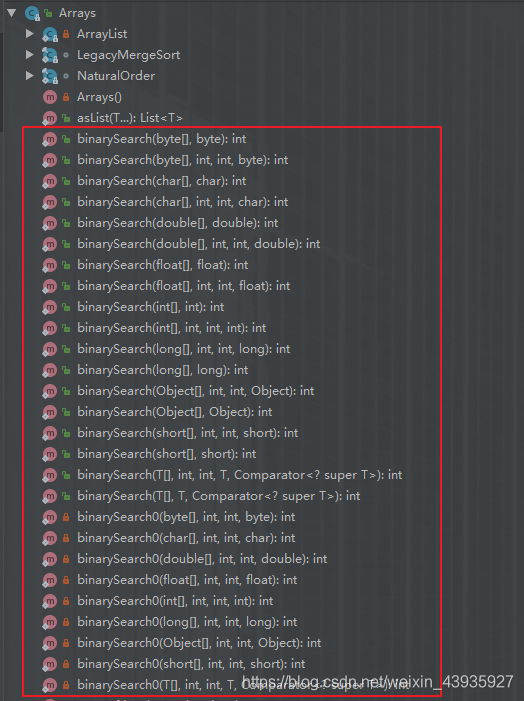This screenshot has height=701, width=524.
Task: Click the ArrayList class icon
Action: point(50,34)
